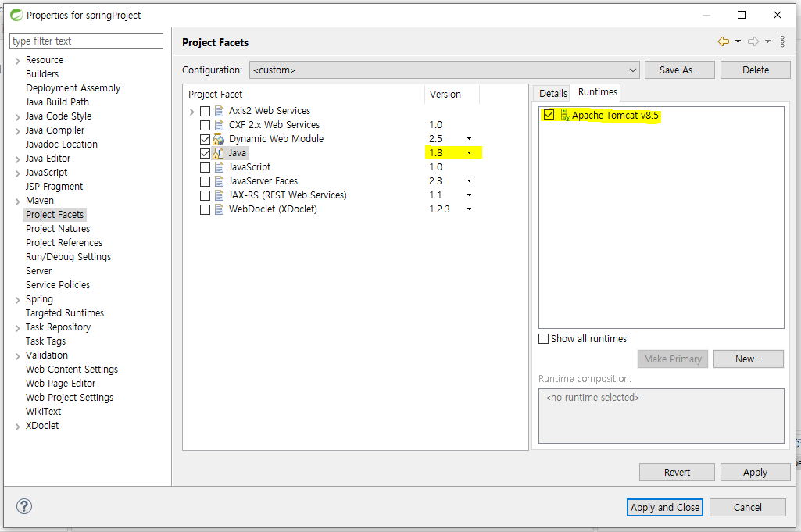Check the JavaScript facet checkbox
Image resolution: width=801 pixels, height=532 pixels.
click(205, 167)
